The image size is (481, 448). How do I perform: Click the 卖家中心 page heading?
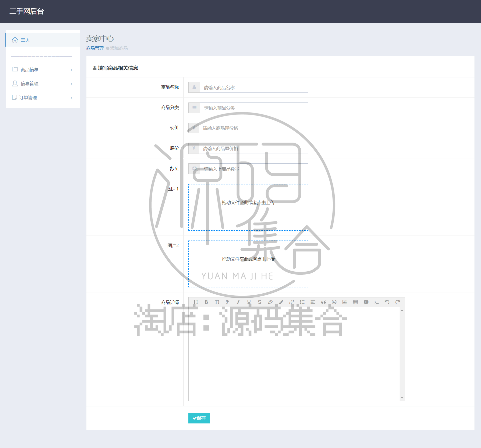tap(100, 39)
